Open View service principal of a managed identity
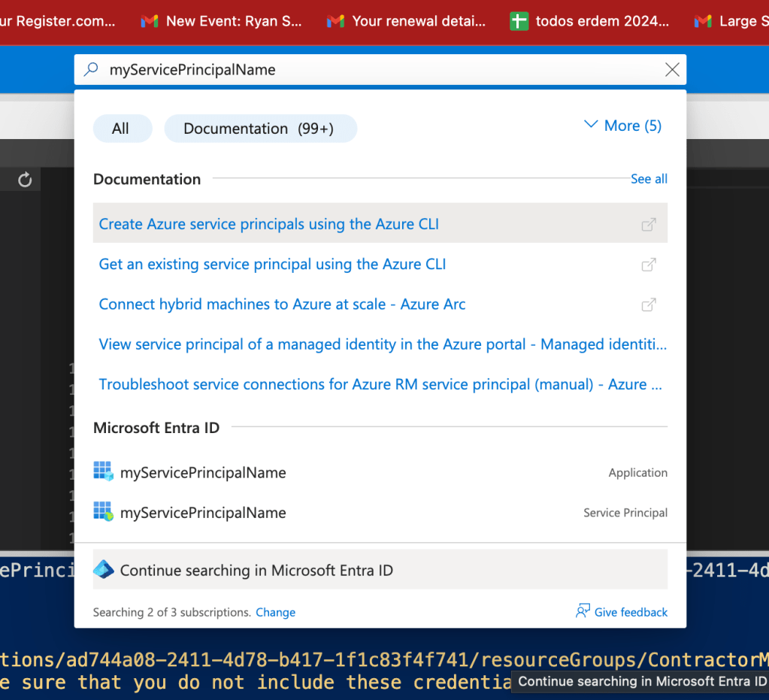Viewport: 769px width, 700px height. tap(383, 344)
